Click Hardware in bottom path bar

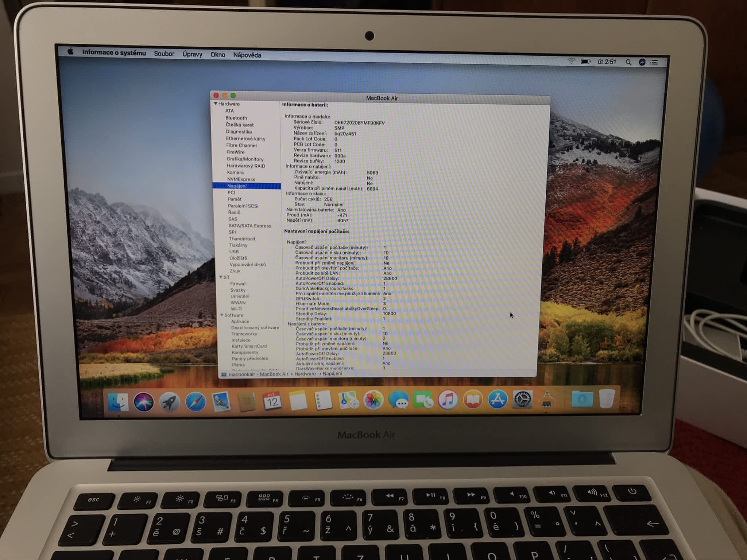(305, 374)
